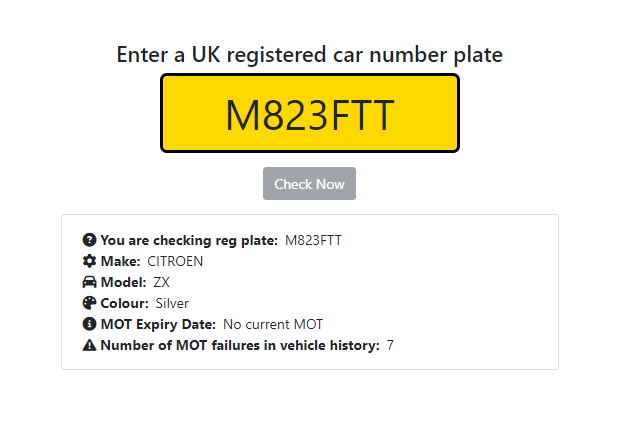
Task: Click the page heading about UK number plate
Action: pyautogui.click(x=310, y=55)
